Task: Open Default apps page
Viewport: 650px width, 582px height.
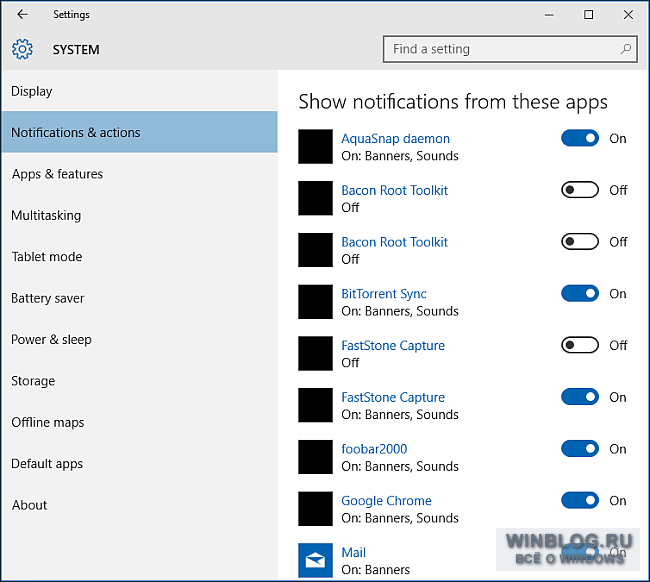Action: click(139, 463)
